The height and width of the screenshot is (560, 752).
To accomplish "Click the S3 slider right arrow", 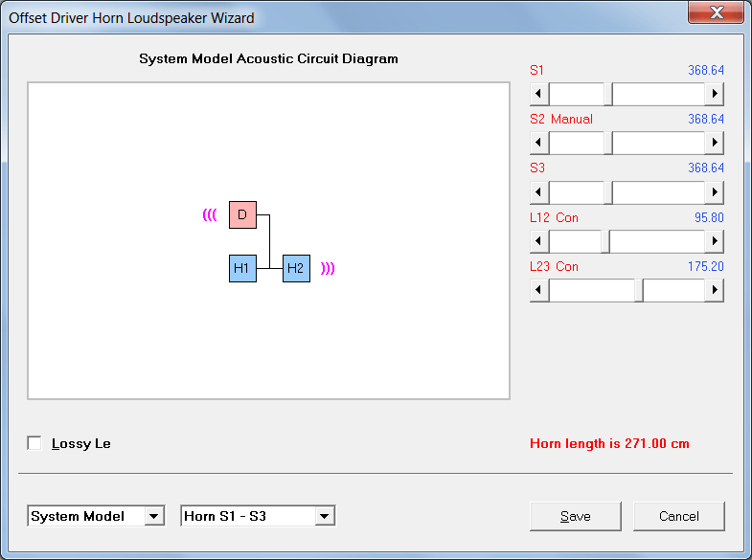I will 714,192.
